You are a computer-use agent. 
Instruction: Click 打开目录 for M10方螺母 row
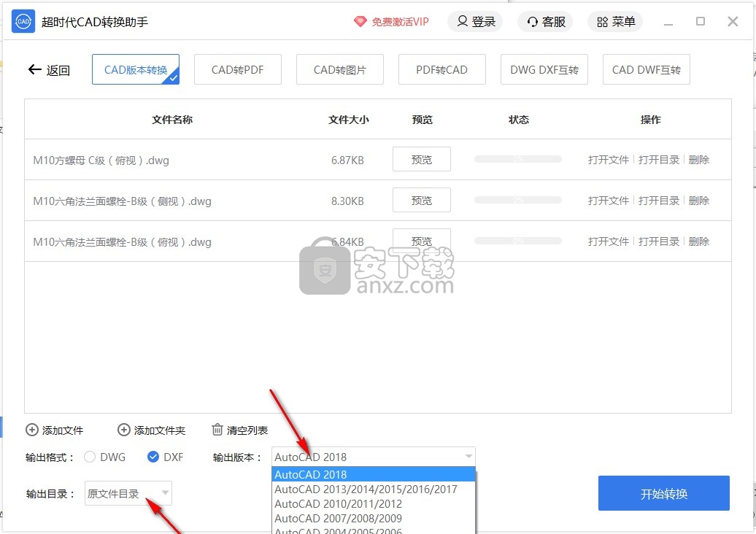tap(659, 160)
